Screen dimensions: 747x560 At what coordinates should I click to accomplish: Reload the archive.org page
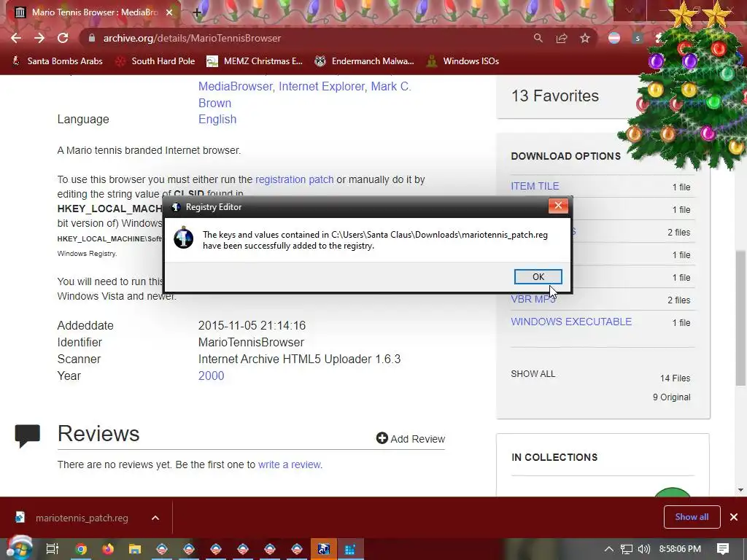[63, 38]
